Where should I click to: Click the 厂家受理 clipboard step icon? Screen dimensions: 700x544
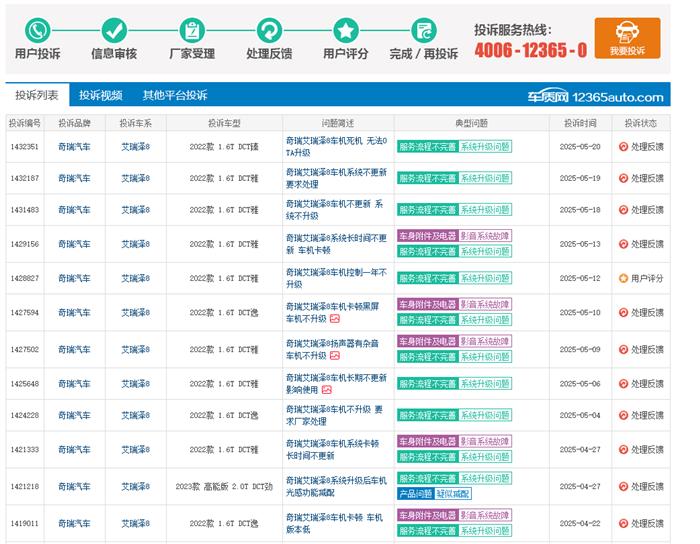click(x=192, y=30)
